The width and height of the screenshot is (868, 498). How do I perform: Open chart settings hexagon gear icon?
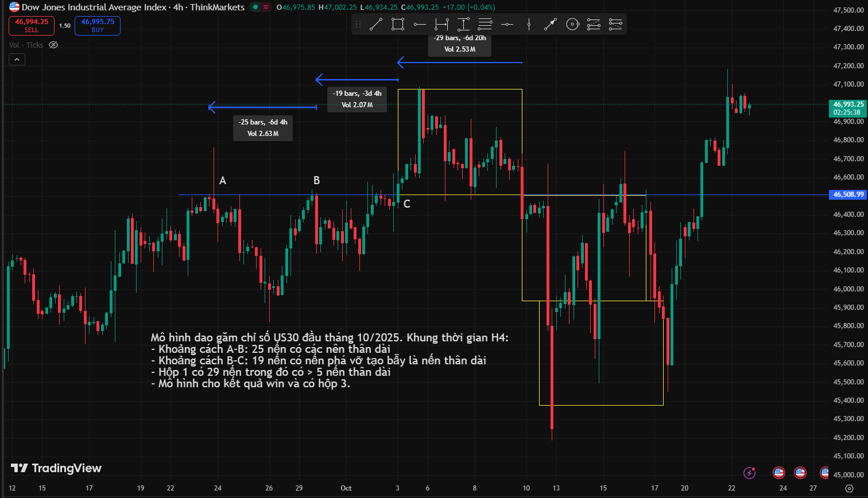(850, 488)
